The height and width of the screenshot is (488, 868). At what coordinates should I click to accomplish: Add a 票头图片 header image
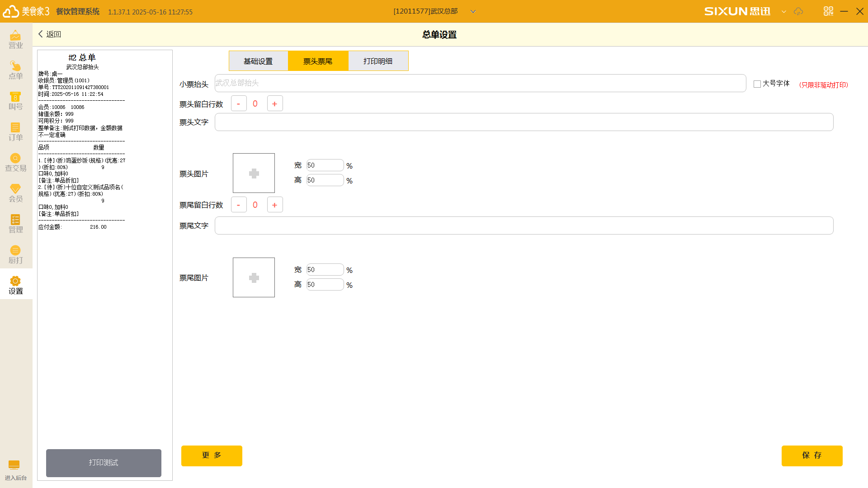coord(254,173)
